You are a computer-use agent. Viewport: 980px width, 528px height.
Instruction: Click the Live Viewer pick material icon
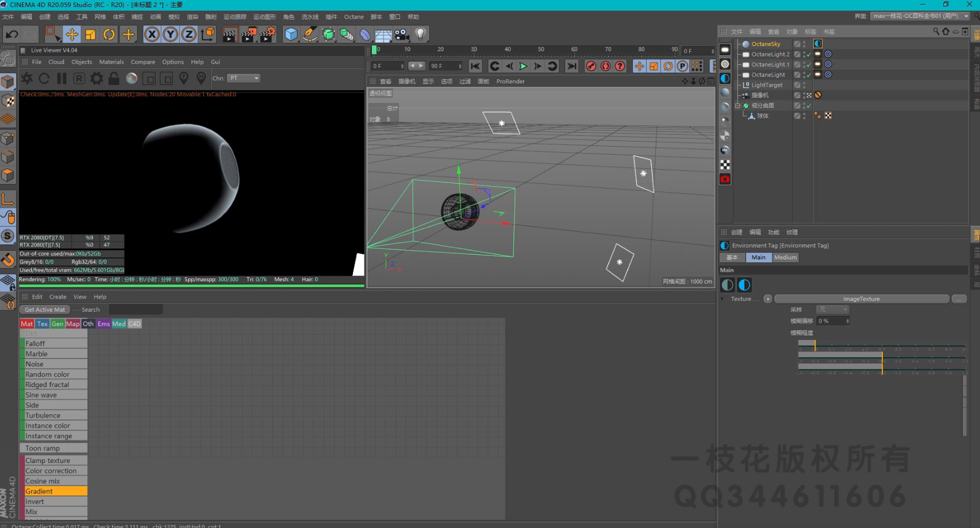tap(201, 78)
